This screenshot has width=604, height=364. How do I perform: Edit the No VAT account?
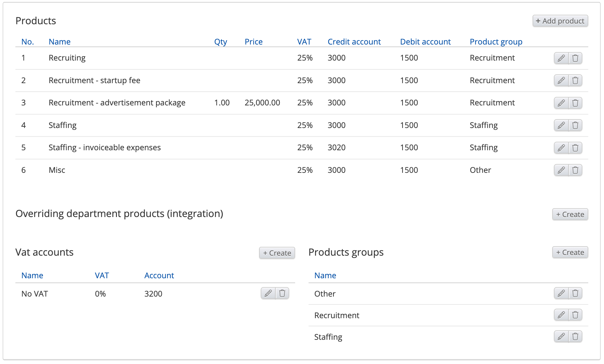tap(268, 293)
